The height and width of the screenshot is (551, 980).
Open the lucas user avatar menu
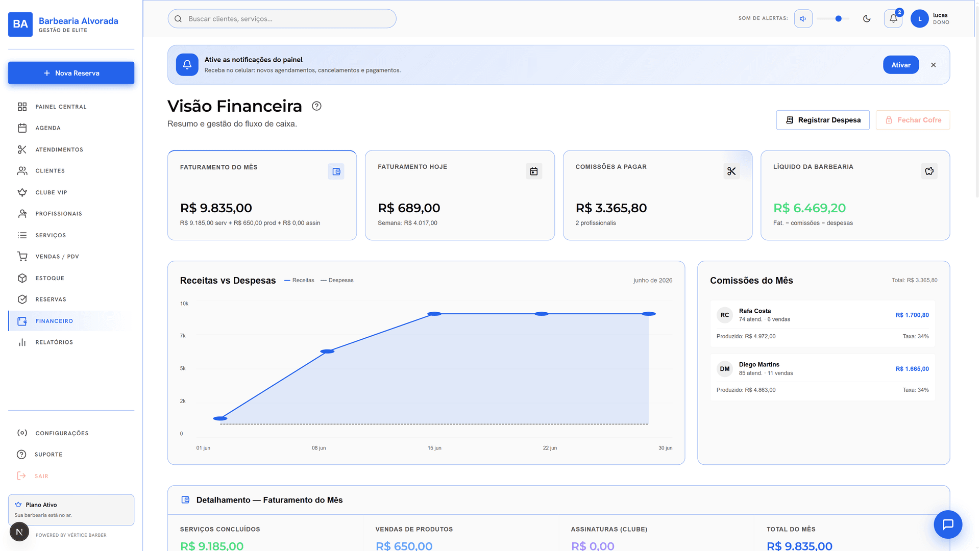920,19
